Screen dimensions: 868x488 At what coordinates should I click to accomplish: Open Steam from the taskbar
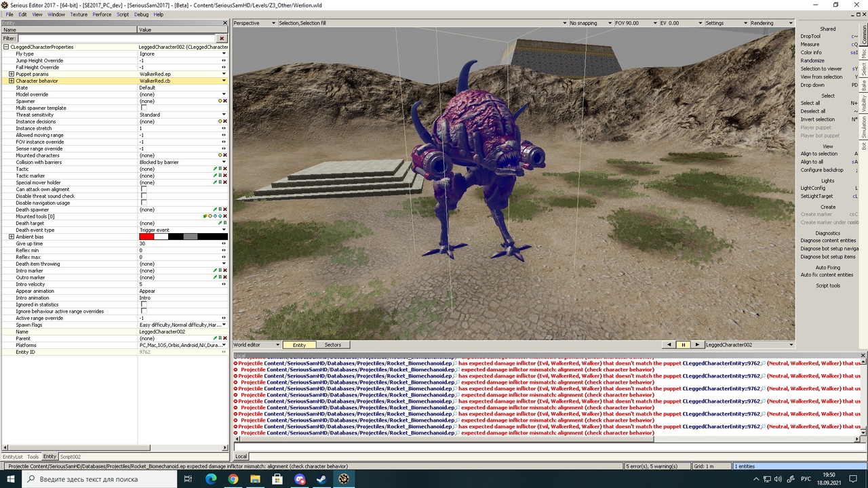pos(322,479)
